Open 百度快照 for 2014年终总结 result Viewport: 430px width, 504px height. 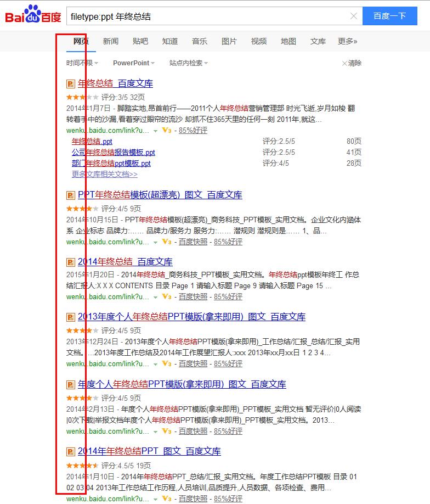193,296
